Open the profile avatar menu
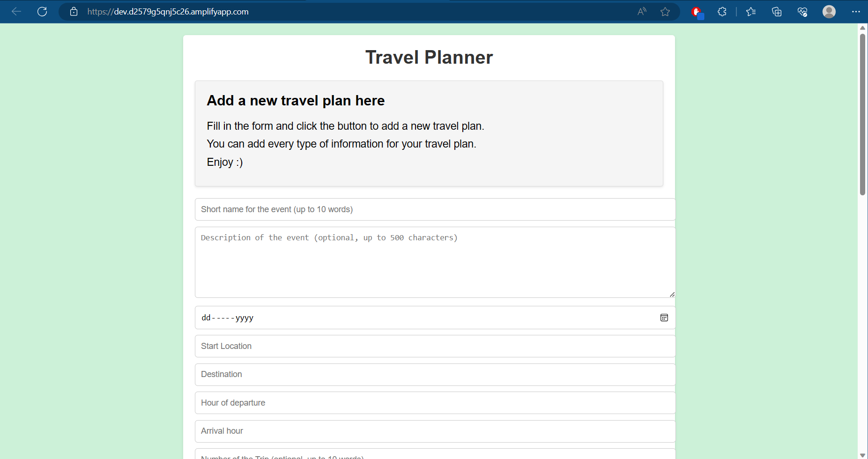The image size is (868, 459). 829,12
